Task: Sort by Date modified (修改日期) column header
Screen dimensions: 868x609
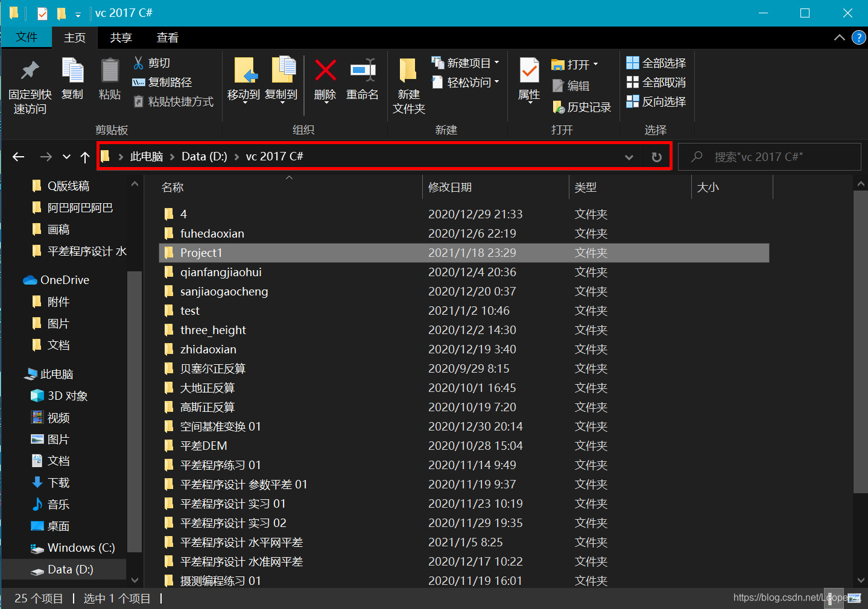Action: [x=450, y=188]
